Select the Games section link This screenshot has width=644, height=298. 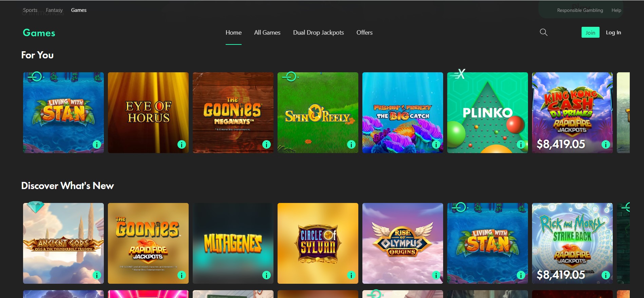point(79,10)
